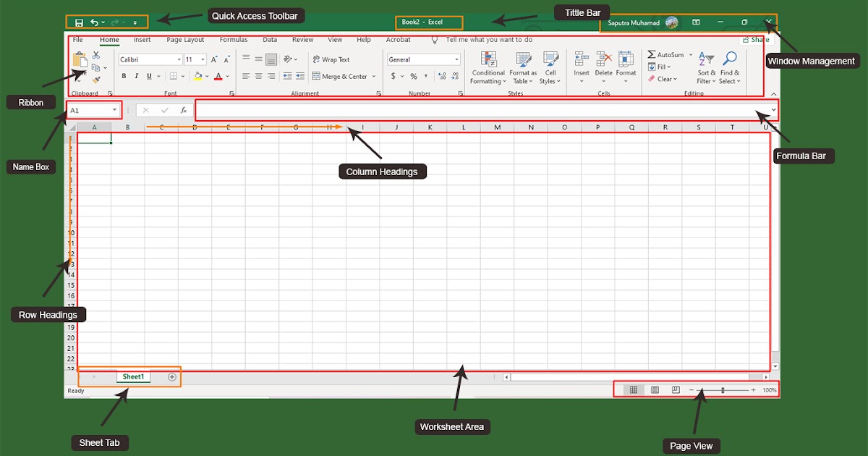The height and width of the screenshot is (456, 868).
Task: Toggle underline formatting
Action: pos(148,76)
